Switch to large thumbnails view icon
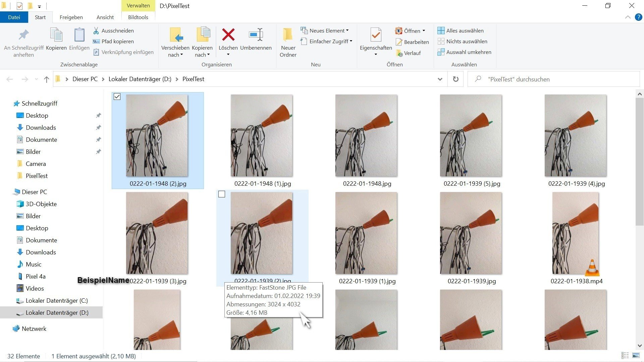This screenshot has height=362, width=644. pyautogui.click(x=636, y=356)
